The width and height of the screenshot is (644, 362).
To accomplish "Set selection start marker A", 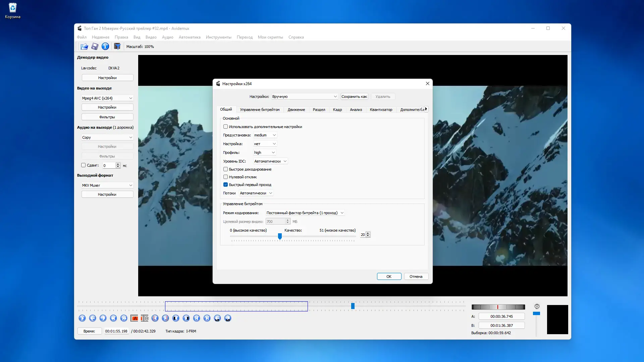I will coord(135,318).
